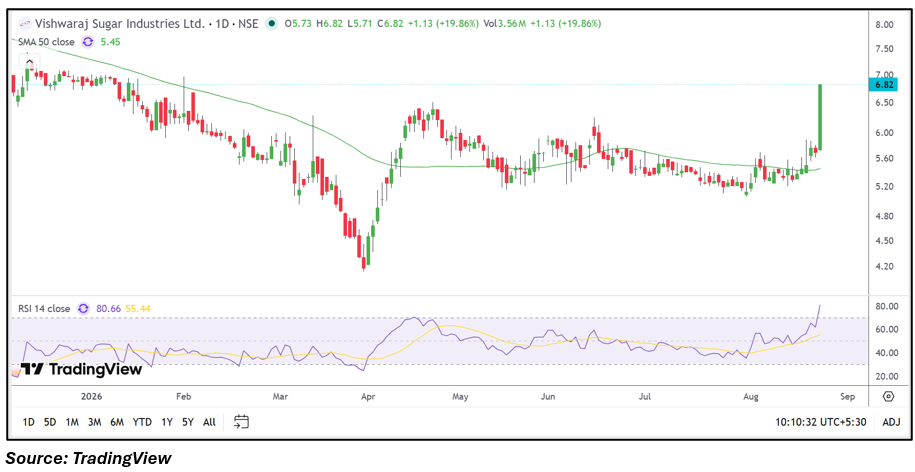Select the All time range button
The image size is (915, 472).
point(209,422)
